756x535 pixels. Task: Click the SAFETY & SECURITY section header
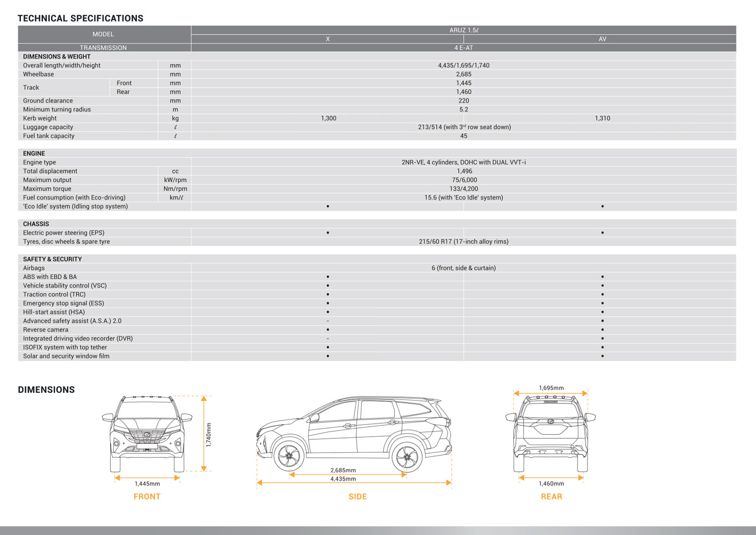click(52, 259)
